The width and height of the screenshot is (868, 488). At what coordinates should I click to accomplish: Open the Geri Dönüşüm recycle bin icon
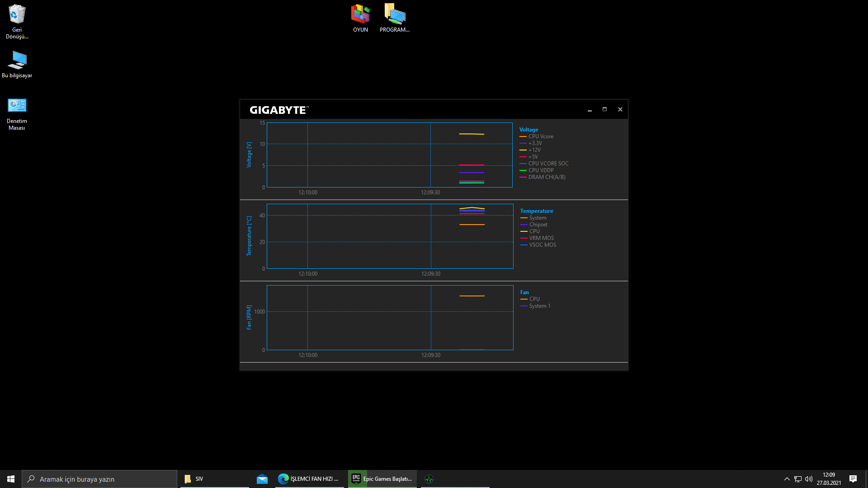[x=17, y=21]
